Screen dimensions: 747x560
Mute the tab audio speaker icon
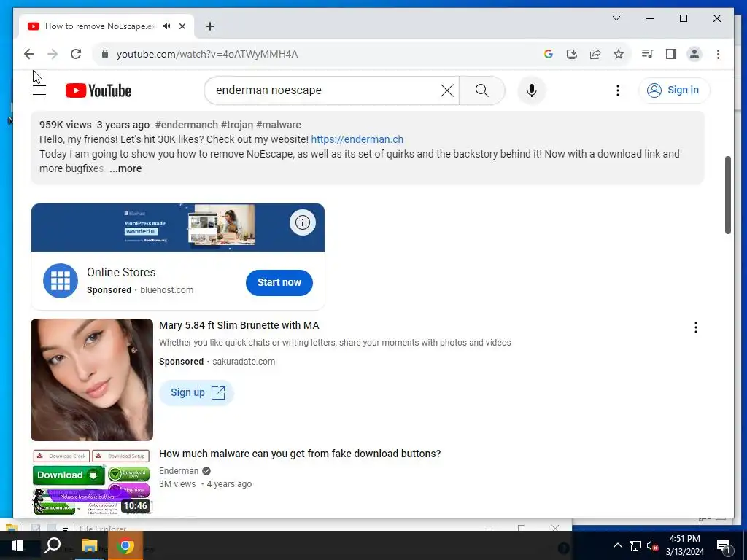pyautogui.click(x=167, y=26)
